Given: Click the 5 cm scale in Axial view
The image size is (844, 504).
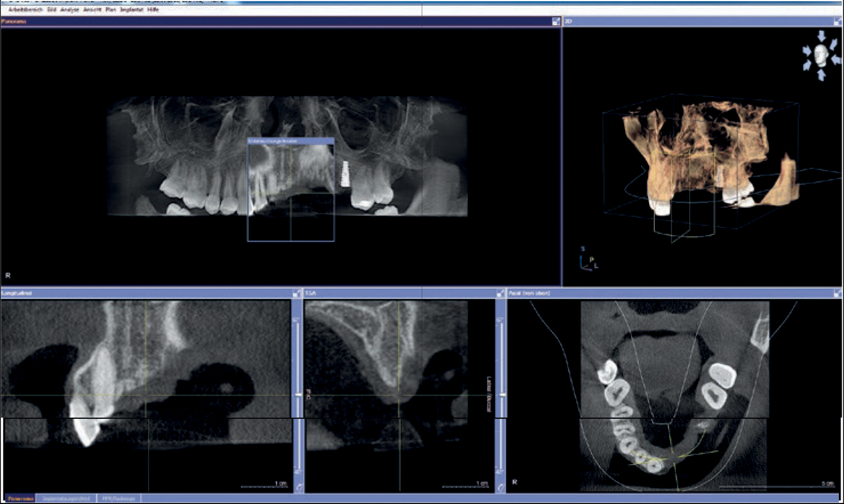Looking at the screenshot, I should coord(777,485).
